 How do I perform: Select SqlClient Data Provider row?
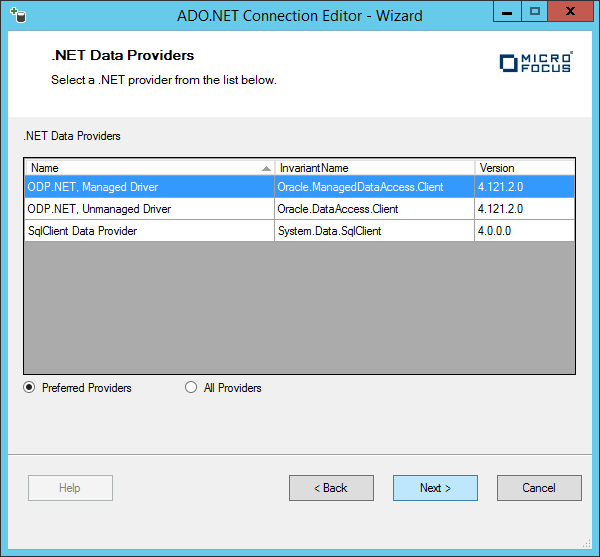coord(300,231)
